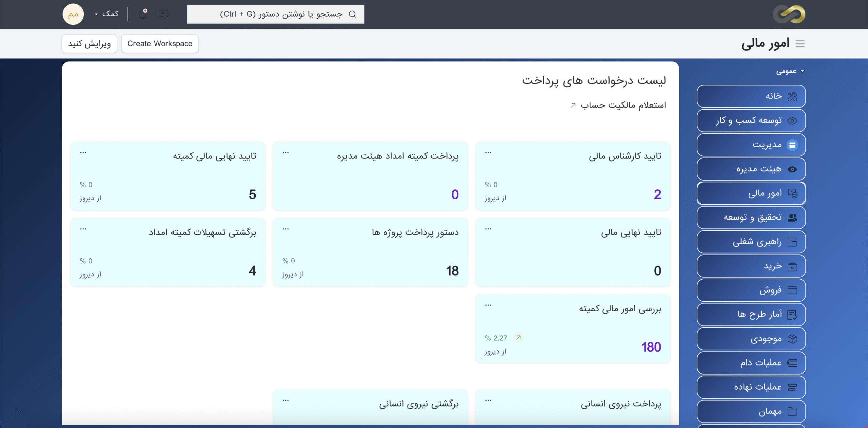The height and width of the screenshot is (428, 868).
Task: Open استعلام مالکیت حساب link
Action: [623, 105]
